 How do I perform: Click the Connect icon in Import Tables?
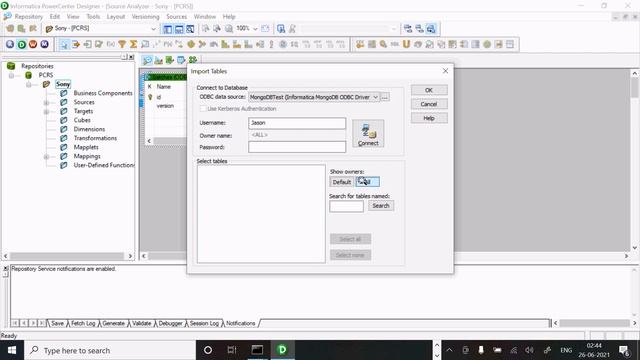click(368, 134)
